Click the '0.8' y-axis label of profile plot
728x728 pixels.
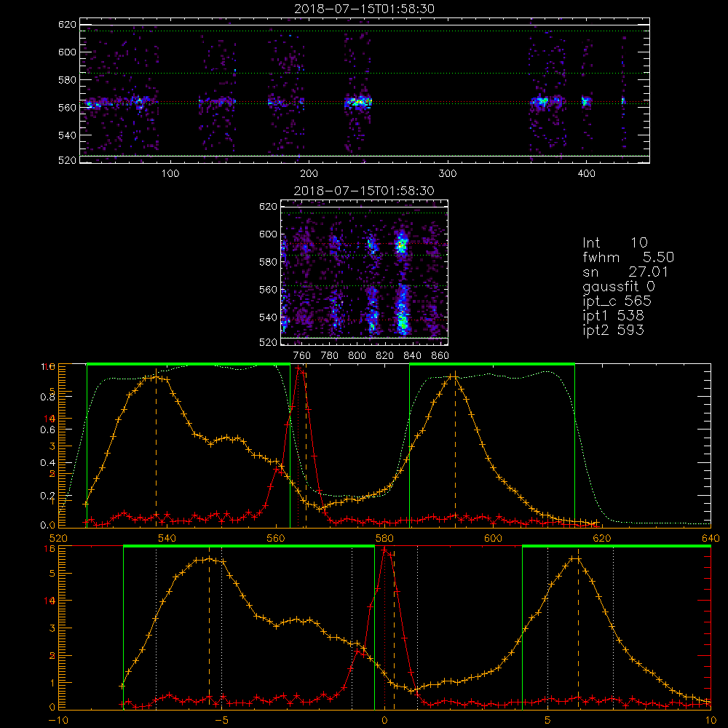(47, 397)
